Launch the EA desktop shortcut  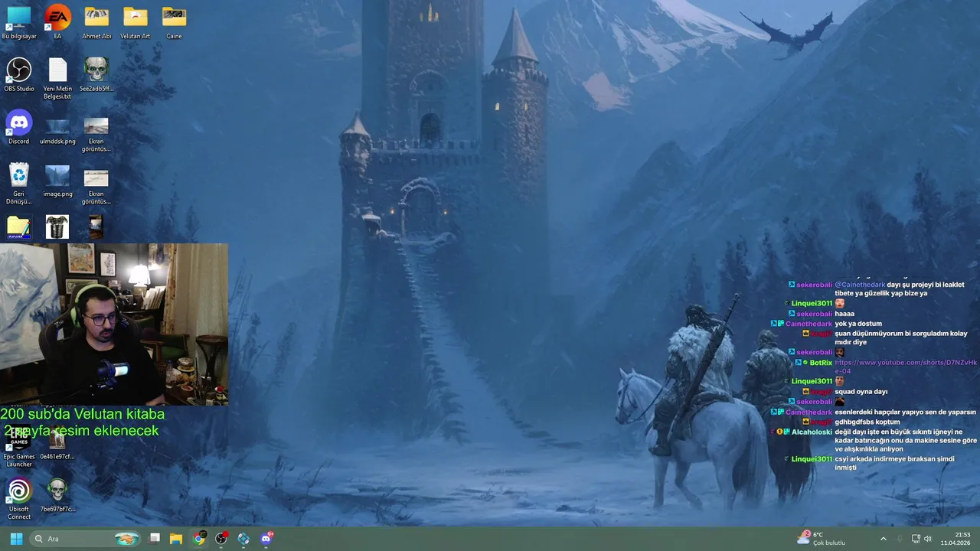coord(57,22)
